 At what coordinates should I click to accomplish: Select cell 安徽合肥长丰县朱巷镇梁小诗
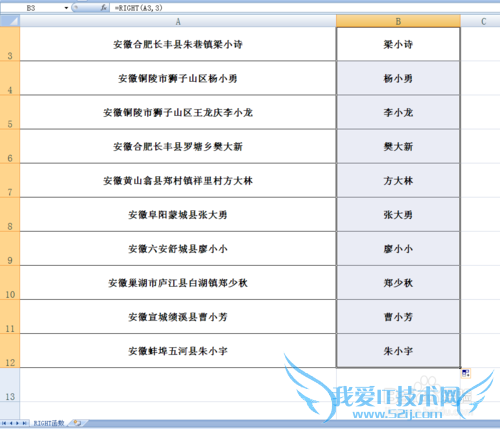pyautogui.click(x=178, y=44)
